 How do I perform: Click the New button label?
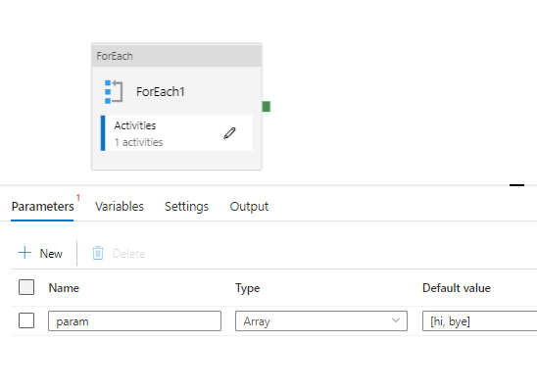pos(51,254)
